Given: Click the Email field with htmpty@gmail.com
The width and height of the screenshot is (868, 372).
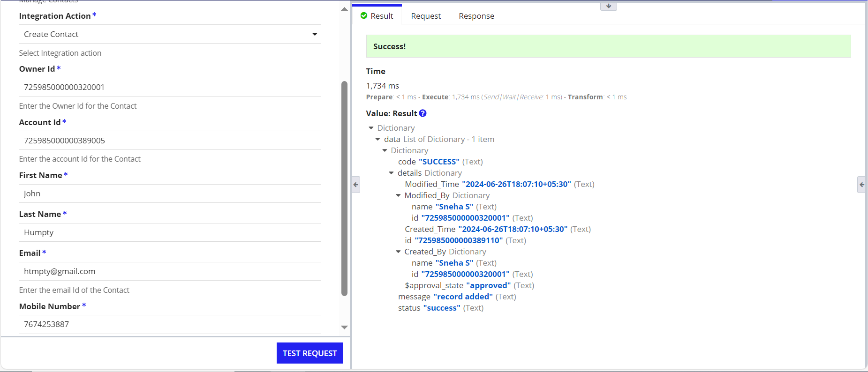Looking at the screenshot, I should [x=170, y=271].
